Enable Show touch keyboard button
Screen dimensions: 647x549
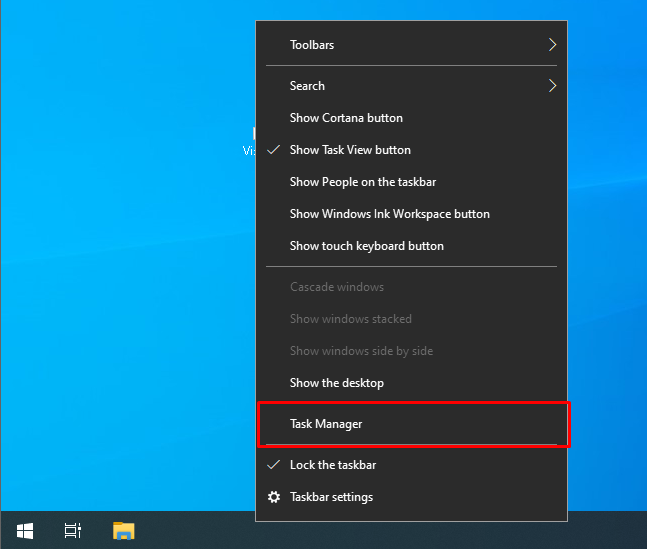coord(411,246)
